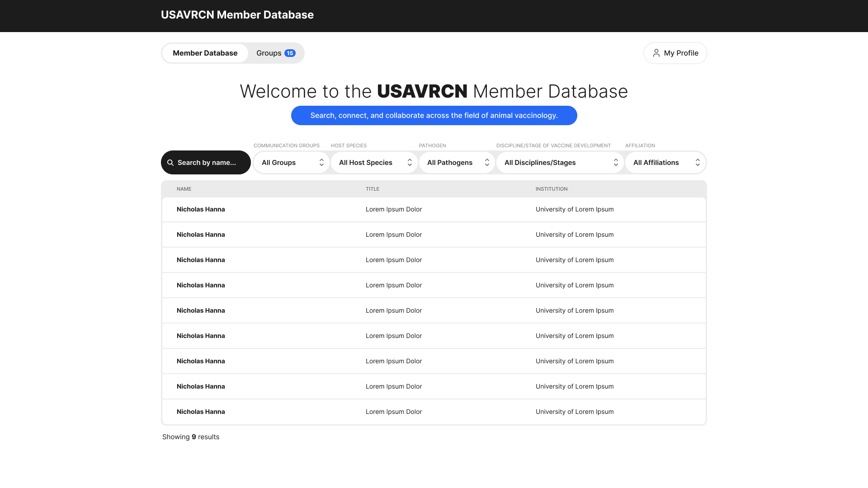Click the magnifying glass search icon
Viewport: 868px width, 488px height.
(x=170, y=163)
